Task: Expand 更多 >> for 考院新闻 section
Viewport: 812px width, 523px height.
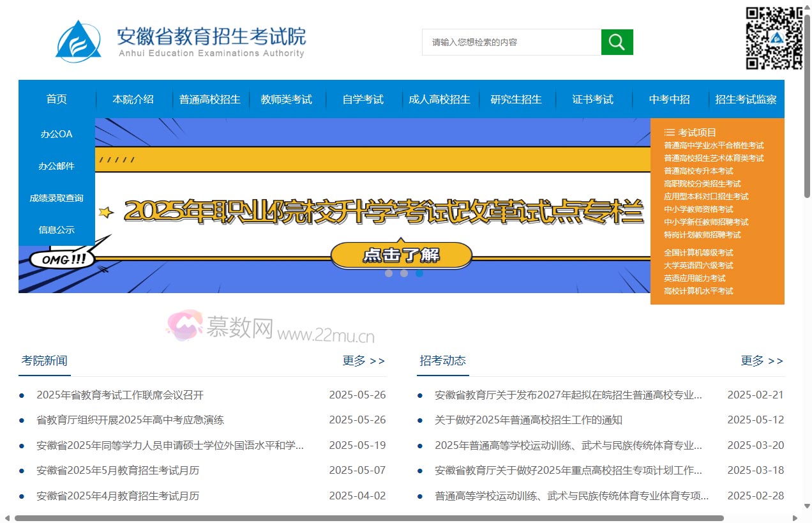Action: (363, 361)
